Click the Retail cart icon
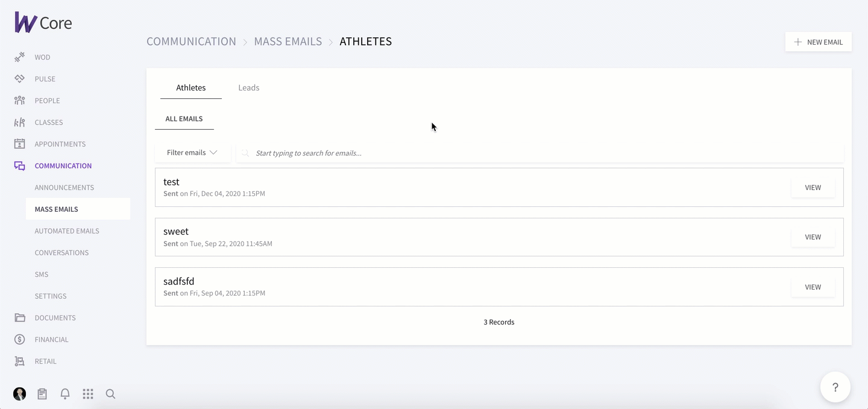868x409 pixels. pyautogui.click(x=20, y=361)
